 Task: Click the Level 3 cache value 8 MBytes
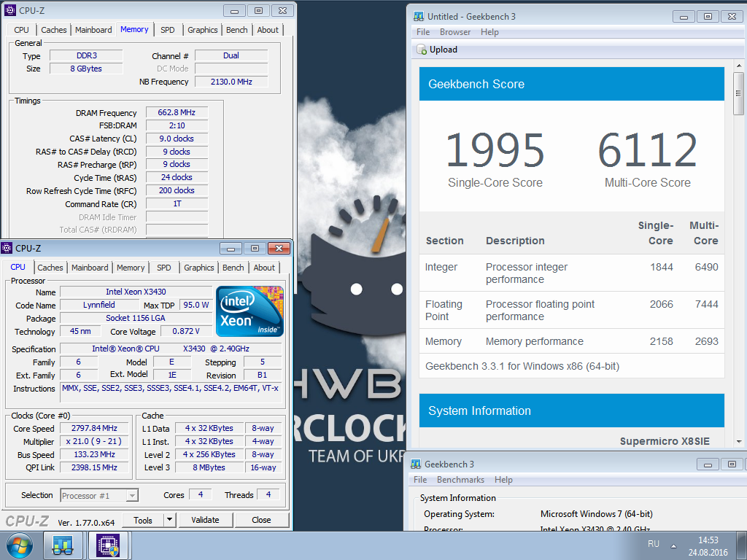[209, 467]
